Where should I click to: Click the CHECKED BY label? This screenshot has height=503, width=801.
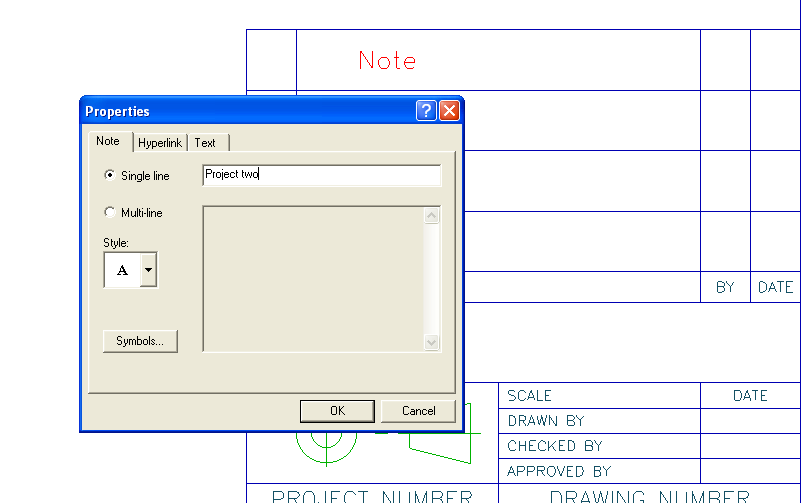tap(555, 446)
